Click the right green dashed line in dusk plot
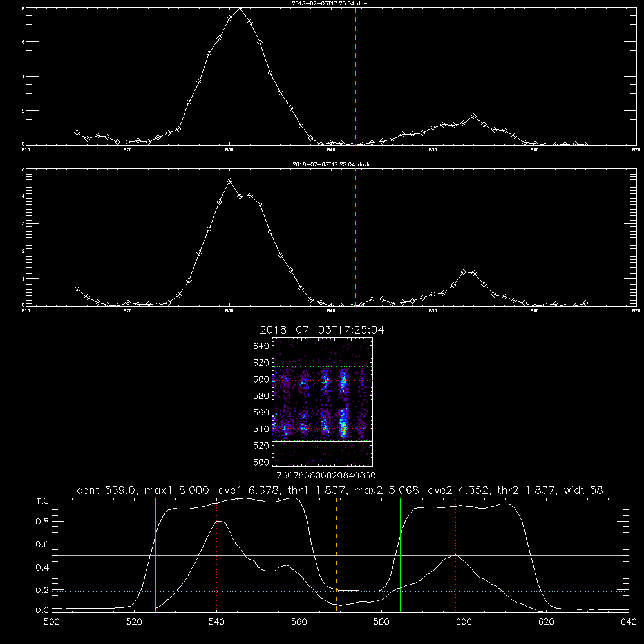This screenshot has width=644, height=644. coord(355,238)
